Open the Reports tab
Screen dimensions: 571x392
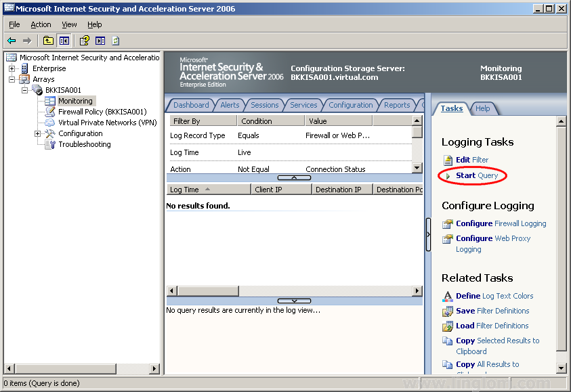tap(397, 105)
